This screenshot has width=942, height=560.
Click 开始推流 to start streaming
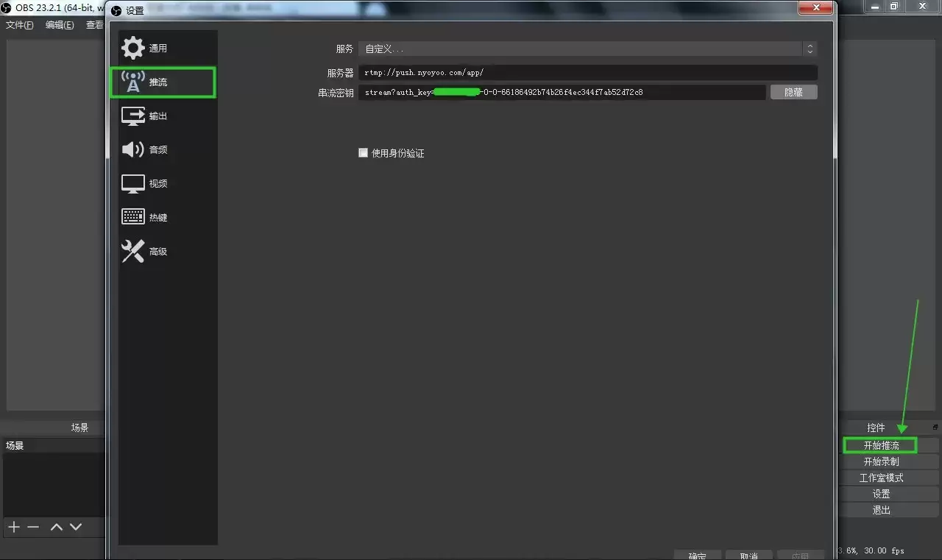click(881, 445)
